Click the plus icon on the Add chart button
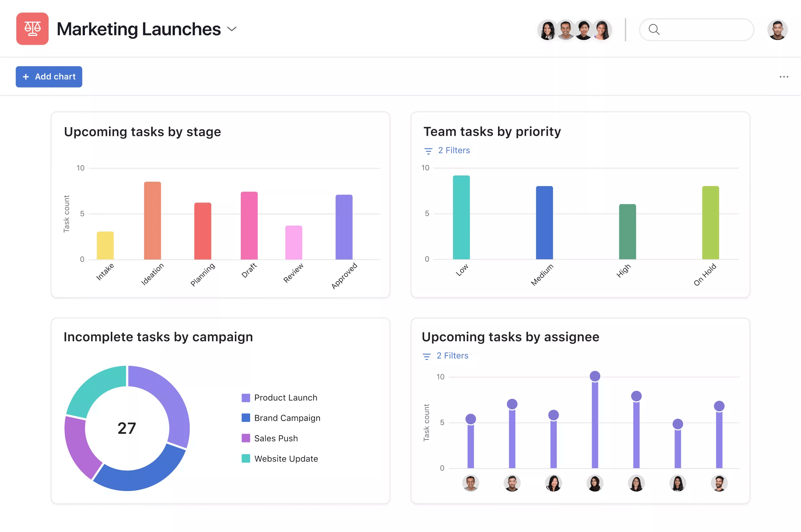 click(x=26, y=77)
